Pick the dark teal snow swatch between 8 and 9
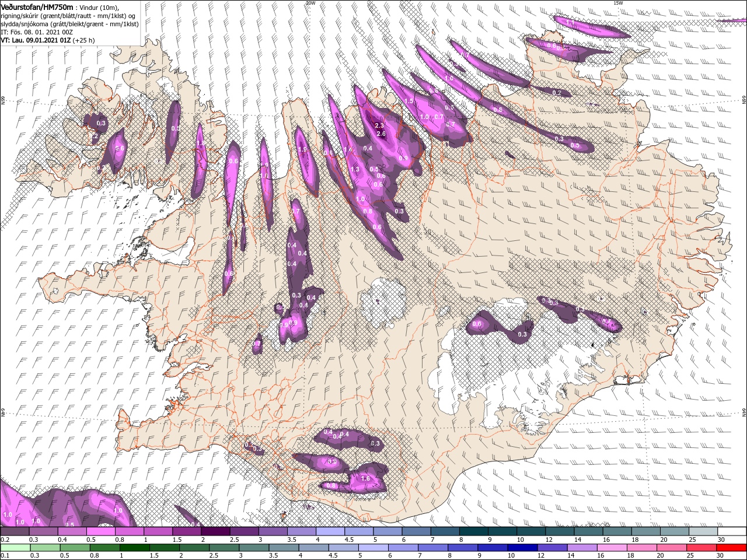This screenshot has width=747, height=560. click(x=474, y=531)
